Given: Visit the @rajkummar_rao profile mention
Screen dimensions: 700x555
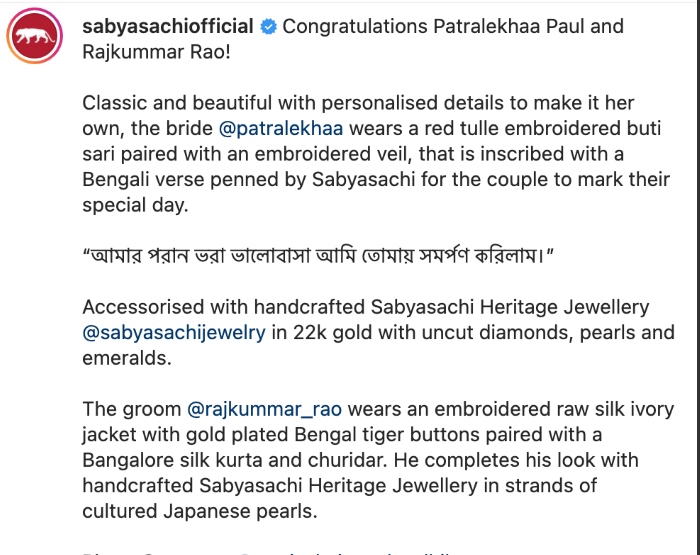Looking at the screenshot, I should point(265,410).
